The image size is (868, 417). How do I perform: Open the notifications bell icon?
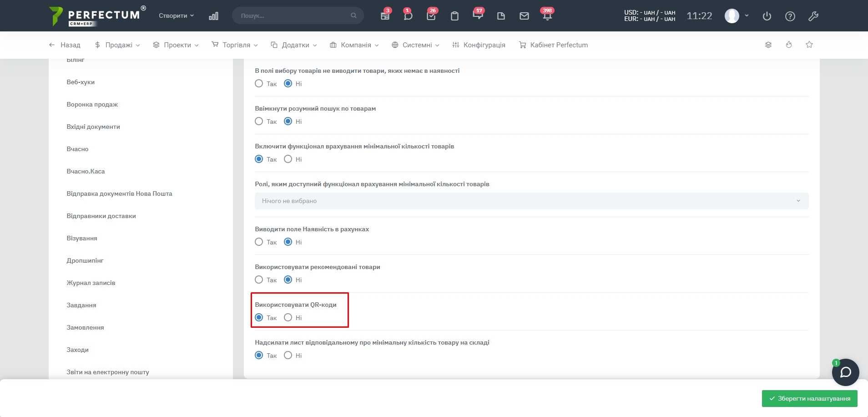pos(547,16)
